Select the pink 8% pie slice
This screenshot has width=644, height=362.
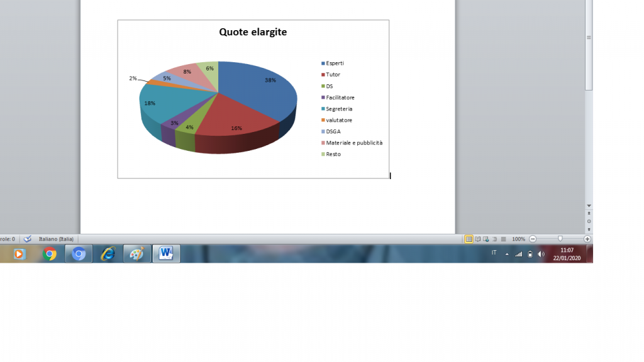[x=192, y=76]
